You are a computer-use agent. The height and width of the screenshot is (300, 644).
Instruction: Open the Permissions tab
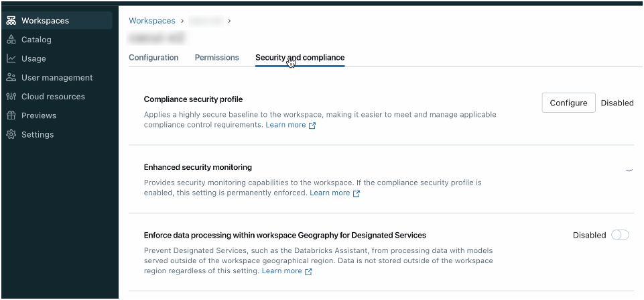pyautogui.click(x=216, y=58)
